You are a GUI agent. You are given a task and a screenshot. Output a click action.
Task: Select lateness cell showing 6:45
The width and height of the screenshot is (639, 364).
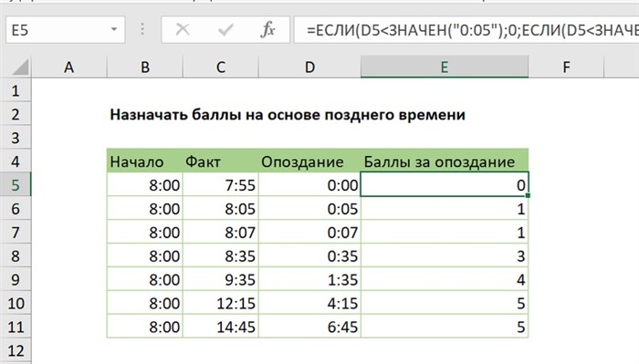[x=309, y=327]
